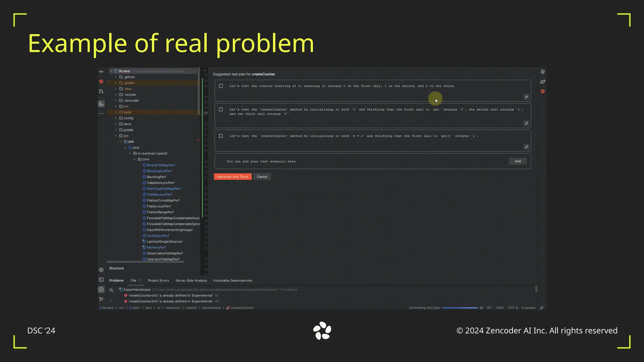Expand the .github folder
The height and width of the screenshot is (362, 644).
pyautogui.click(x=116, y=77)
